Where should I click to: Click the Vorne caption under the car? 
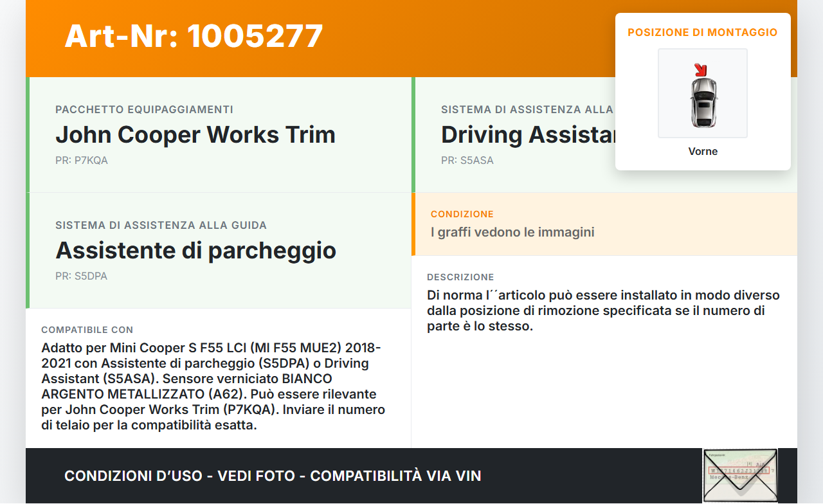(703, 152)
